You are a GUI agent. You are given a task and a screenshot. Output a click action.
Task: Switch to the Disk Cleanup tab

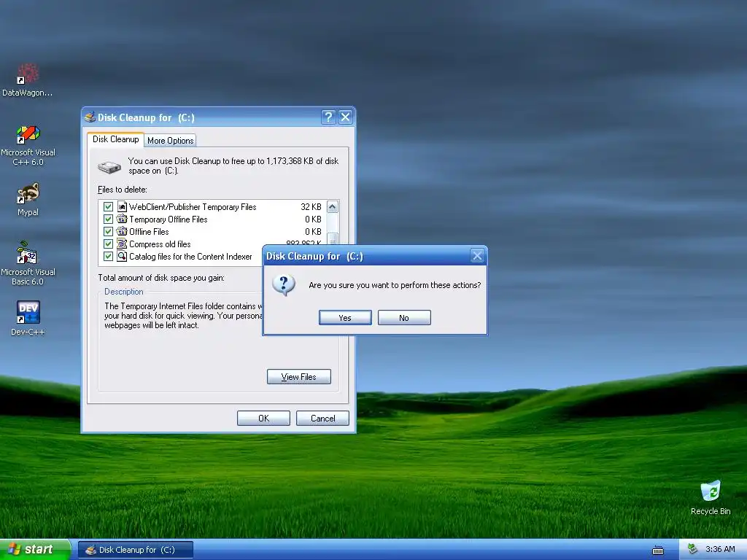pyautogui.click(x=116, y=139)
